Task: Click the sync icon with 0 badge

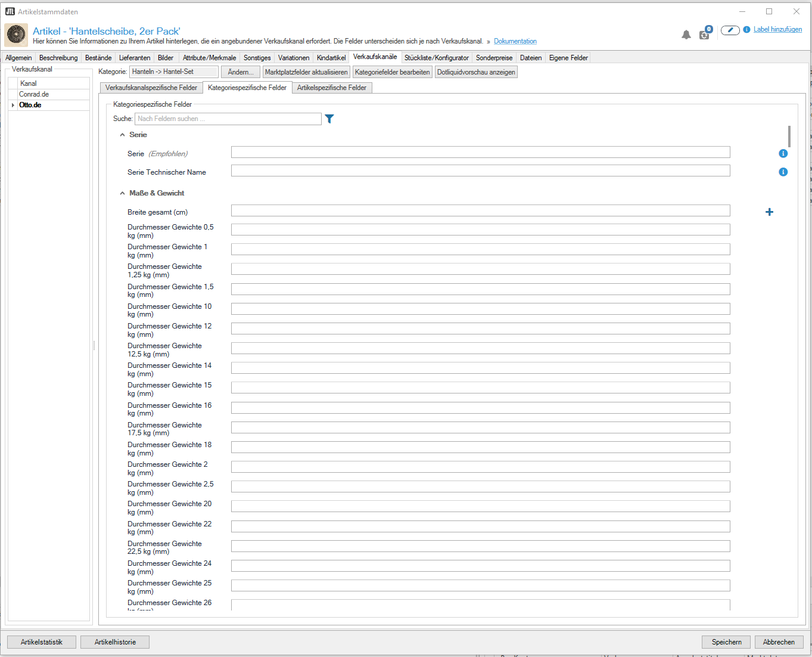Action: [x=704, y=35]
